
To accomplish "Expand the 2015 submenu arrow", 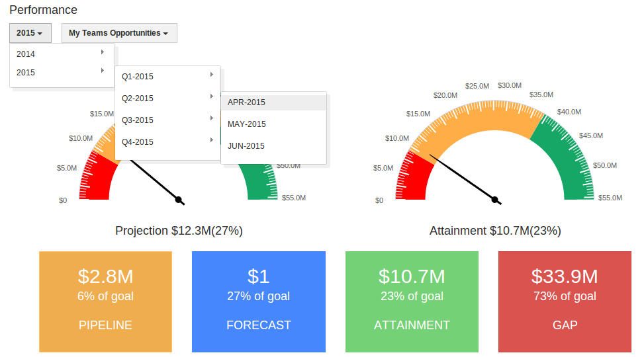I will point(102,70).
